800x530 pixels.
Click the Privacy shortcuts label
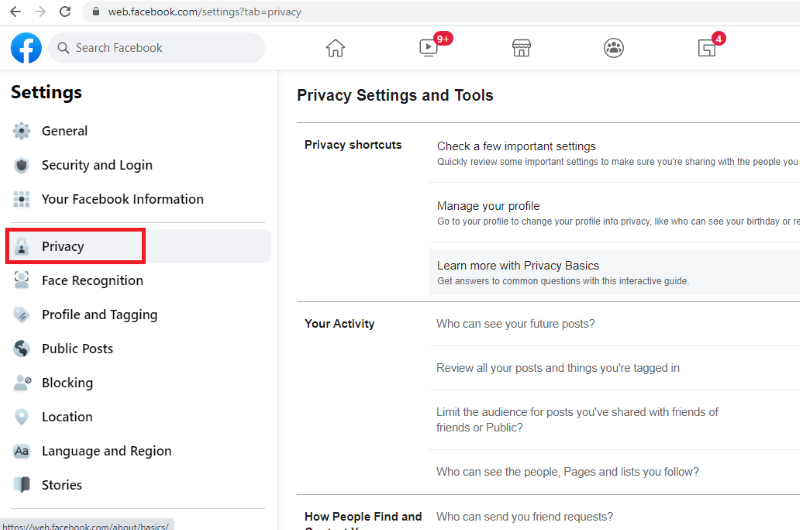[x=353, y=145]
